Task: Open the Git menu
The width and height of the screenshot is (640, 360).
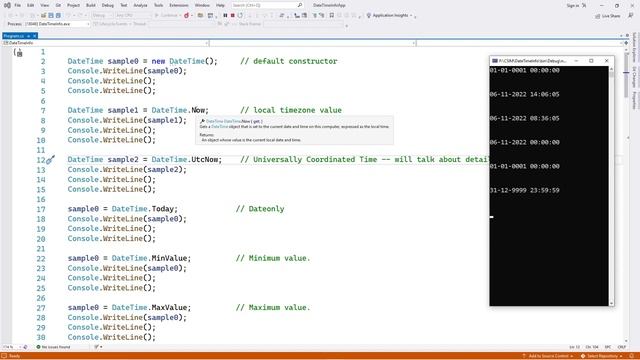Action: (58, 5)
